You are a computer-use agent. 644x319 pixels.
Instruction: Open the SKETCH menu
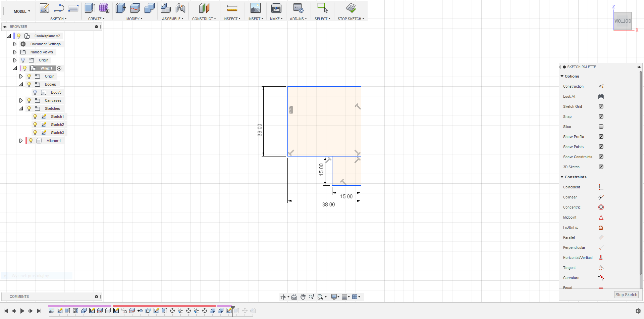pos(58,19)
